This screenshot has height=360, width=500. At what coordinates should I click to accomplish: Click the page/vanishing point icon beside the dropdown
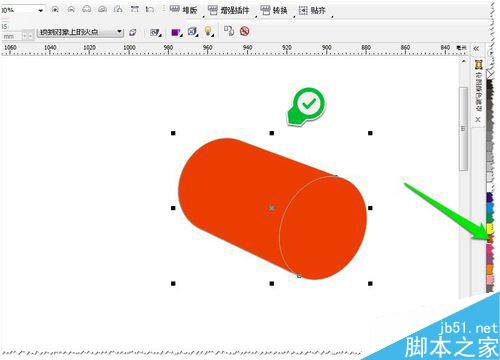[x=133, y=32]
